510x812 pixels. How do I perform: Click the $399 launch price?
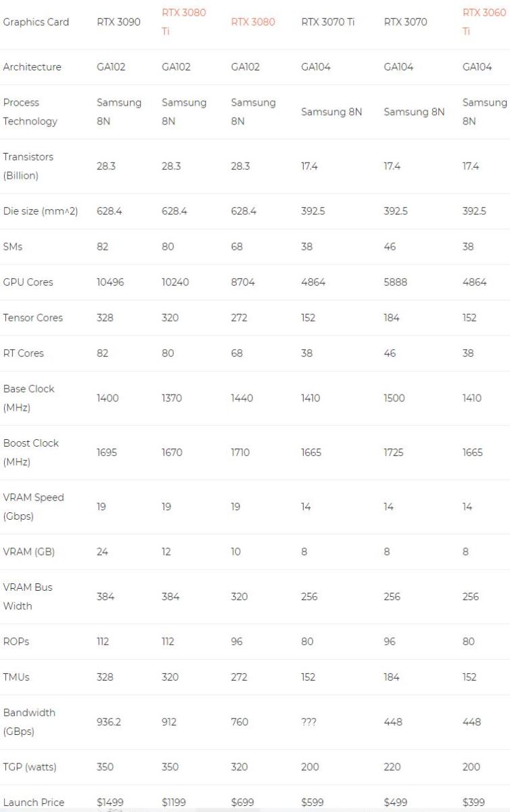coord(473,803)
